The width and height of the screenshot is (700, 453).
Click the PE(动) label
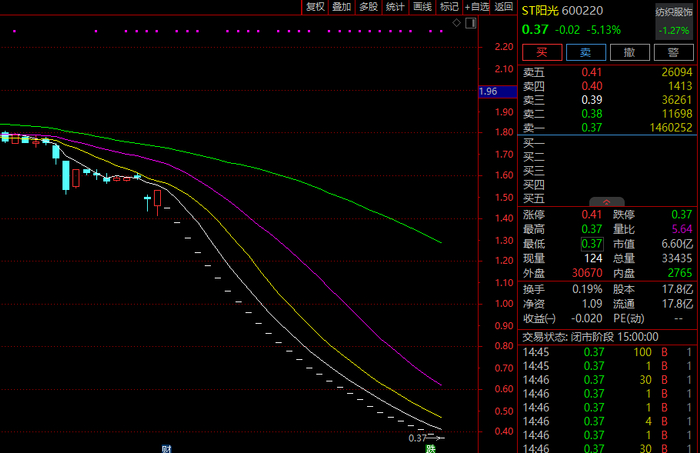[629, 319]
